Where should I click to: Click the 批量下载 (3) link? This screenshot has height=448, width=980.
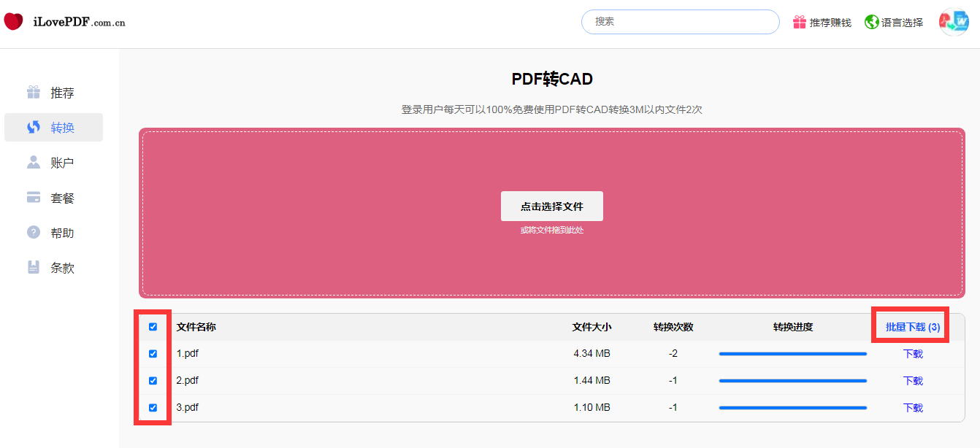coord(910,327)
